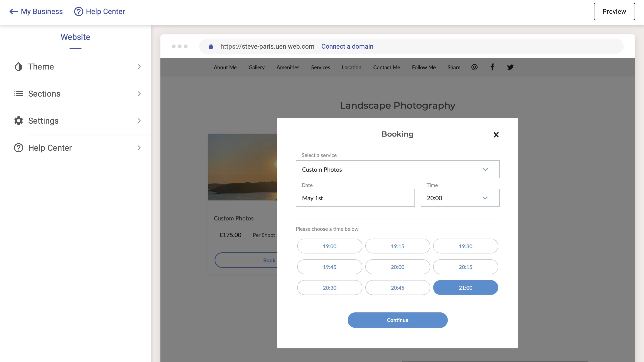Click the Connect a domain link
The width and height of the screenshot is (644, 362).
click(347, 47)
